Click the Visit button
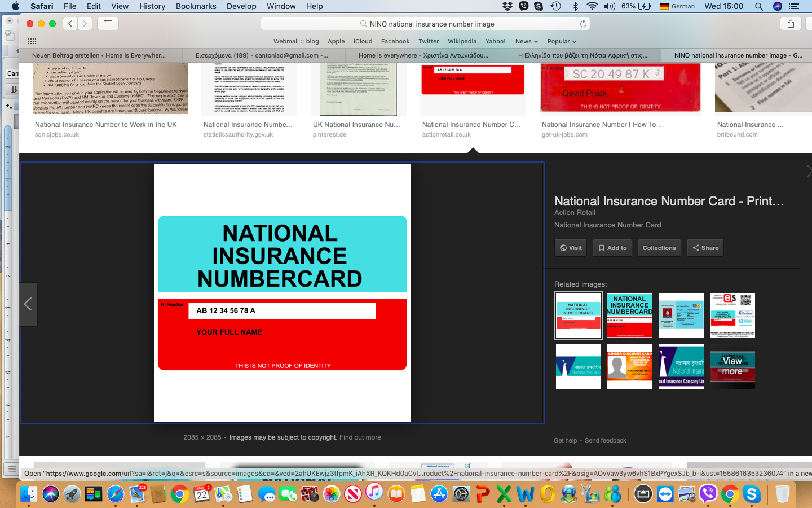The height and width of the screenshot is (508, 812). (571, 248)
